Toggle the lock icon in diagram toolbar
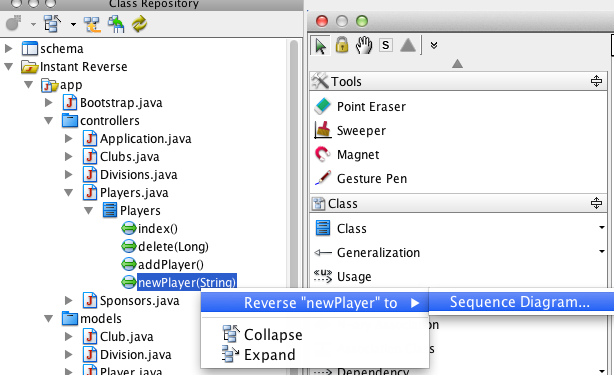 (x=342, y=45)
